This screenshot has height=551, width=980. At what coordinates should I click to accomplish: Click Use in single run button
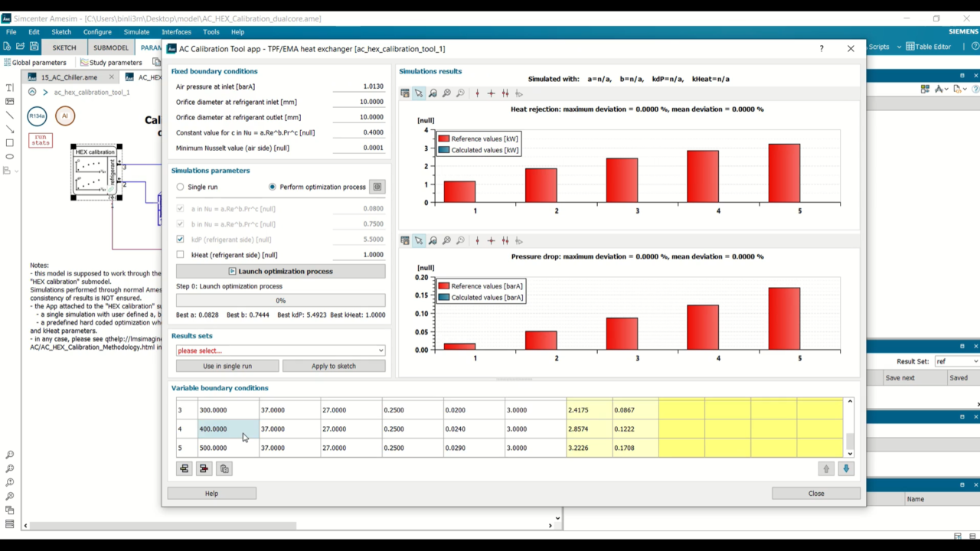pyautogui.click(x=227, y=366)
